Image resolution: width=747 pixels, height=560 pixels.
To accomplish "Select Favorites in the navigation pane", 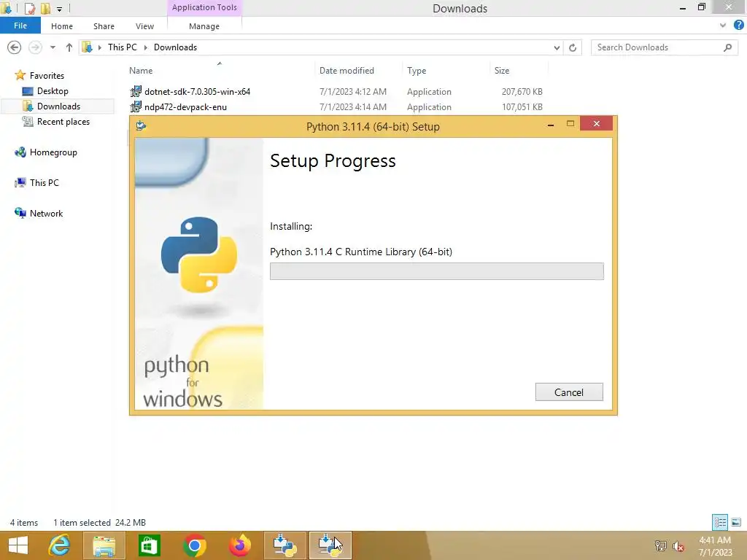I will [x=47, y=76].
